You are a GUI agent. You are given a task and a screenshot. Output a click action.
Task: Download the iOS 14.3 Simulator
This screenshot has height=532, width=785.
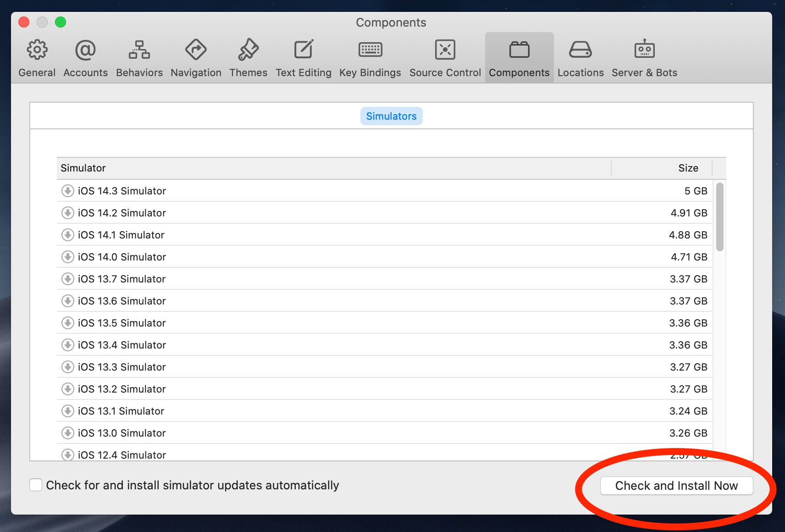(x=68, y=191)
